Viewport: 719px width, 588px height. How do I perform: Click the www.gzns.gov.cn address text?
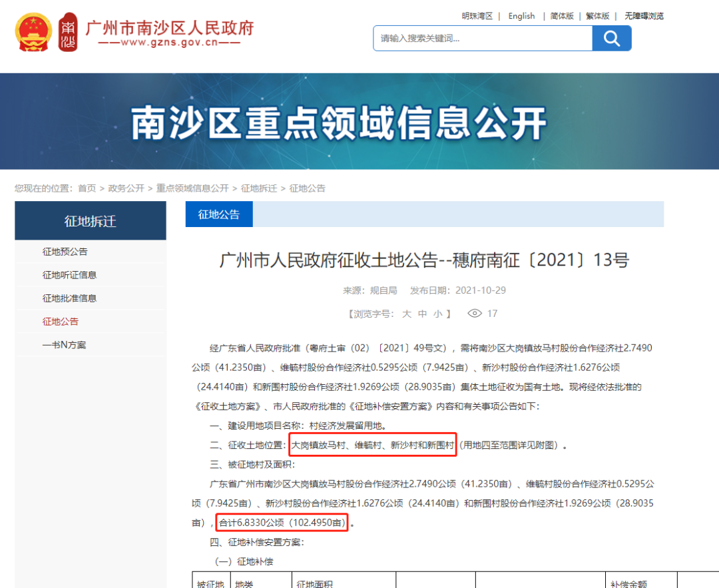[x=170, y=43]
